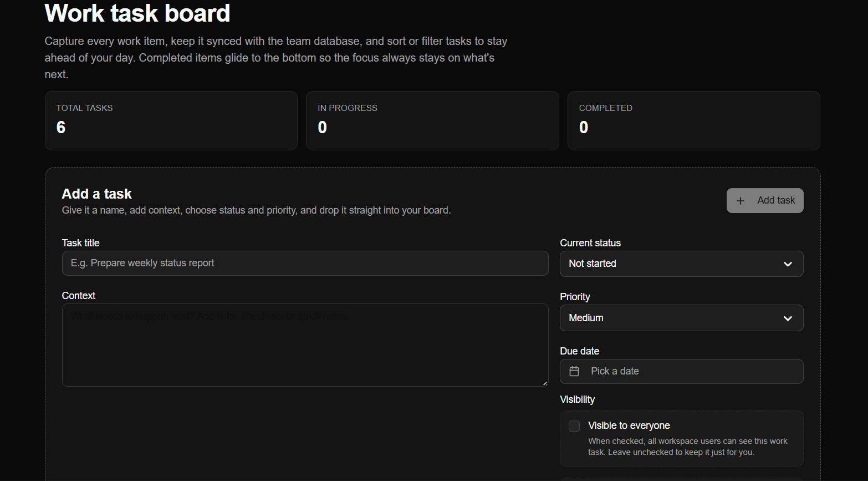
Task: Click the 'Add a task' section heading
Action: click(97, 194)
